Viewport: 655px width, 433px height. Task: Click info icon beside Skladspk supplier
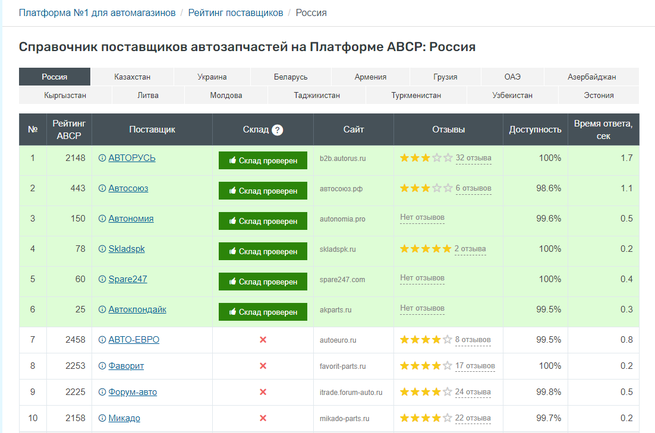(x=102, y=248)
